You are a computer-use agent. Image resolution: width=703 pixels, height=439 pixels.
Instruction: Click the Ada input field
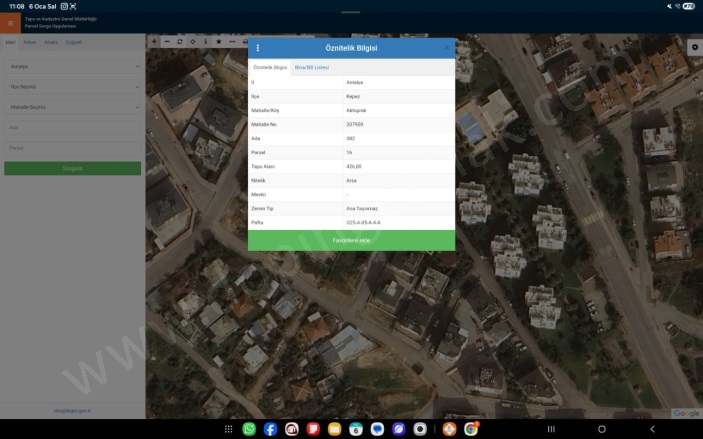coord(72,128)
